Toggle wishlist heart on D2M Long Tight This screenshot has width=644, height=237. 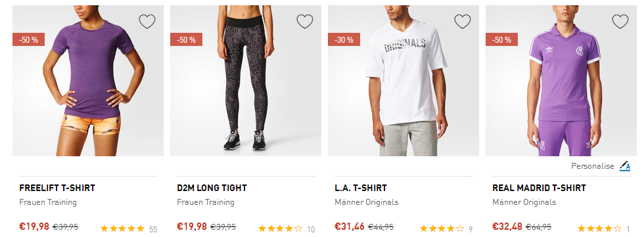pyautogui.click(x=305, y=21)
